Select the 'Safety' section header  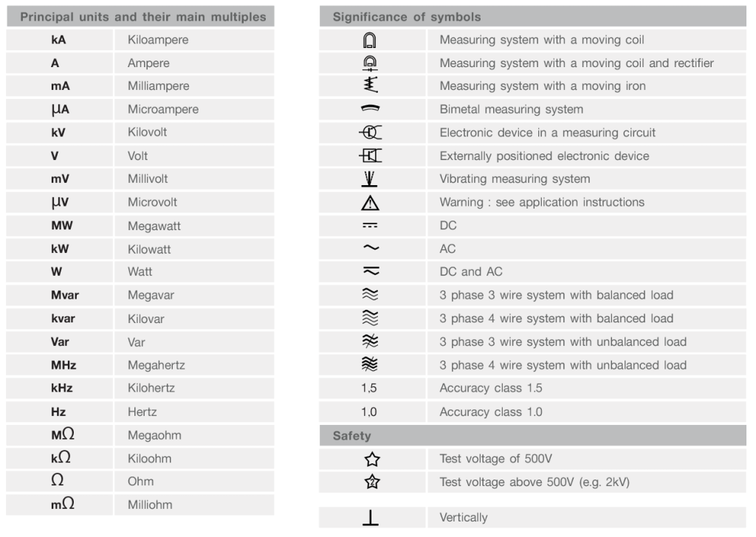pyautogui.click(x=533, y=436)
